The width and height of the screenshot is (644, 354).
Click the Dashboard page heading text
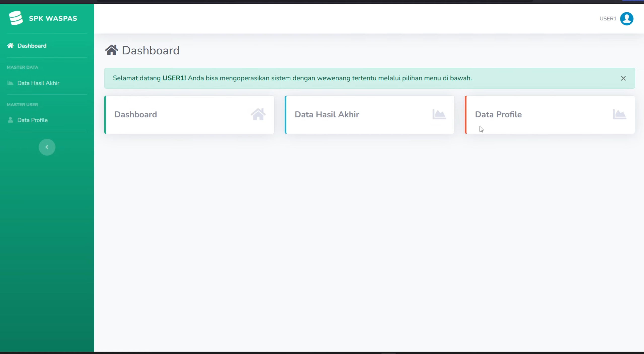click(x=151, y=50)
